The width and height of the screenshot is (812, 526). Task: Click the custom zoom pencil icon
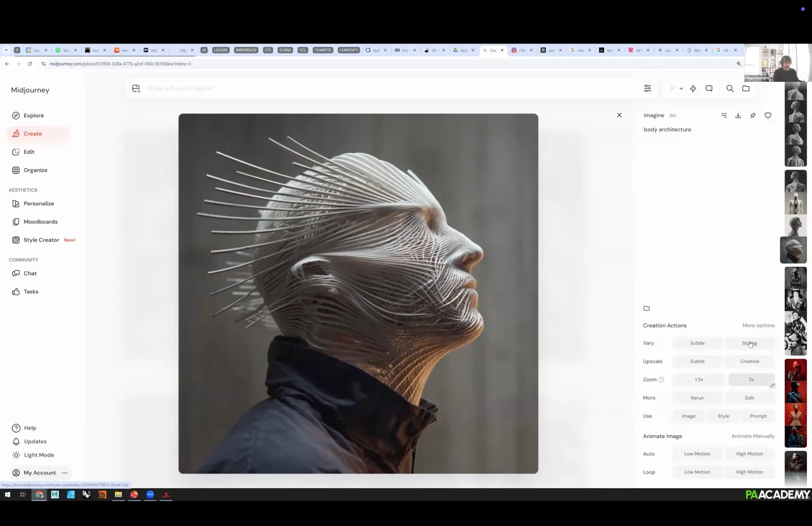click(772, 385)
